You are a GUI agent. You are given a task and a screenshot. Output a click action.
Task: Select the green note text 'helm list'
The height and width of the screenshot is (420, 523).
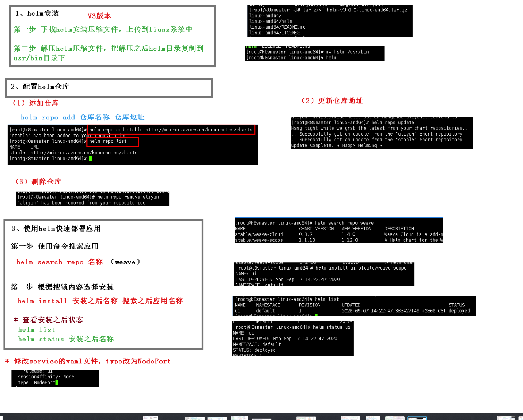click(x=36, y=330)
